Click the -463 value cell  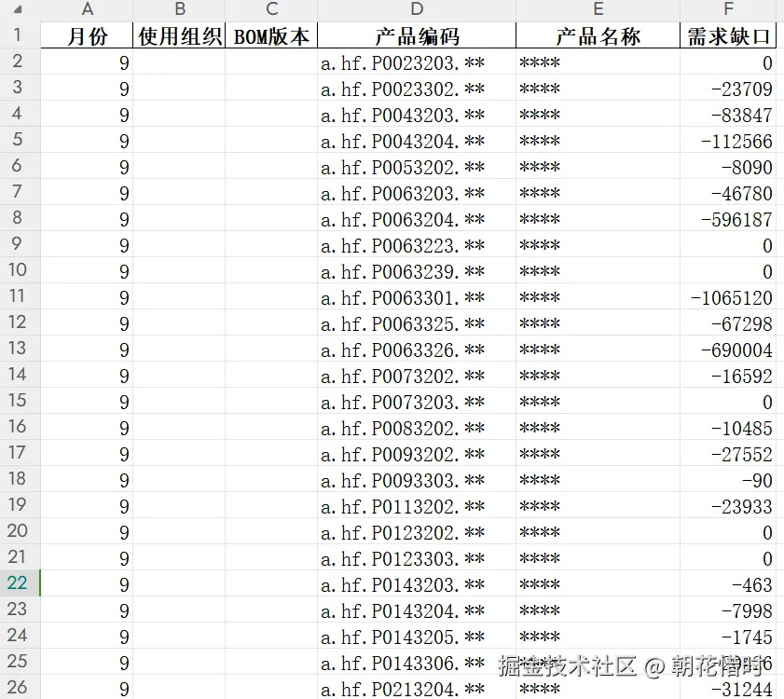click(x=728, y=583)
